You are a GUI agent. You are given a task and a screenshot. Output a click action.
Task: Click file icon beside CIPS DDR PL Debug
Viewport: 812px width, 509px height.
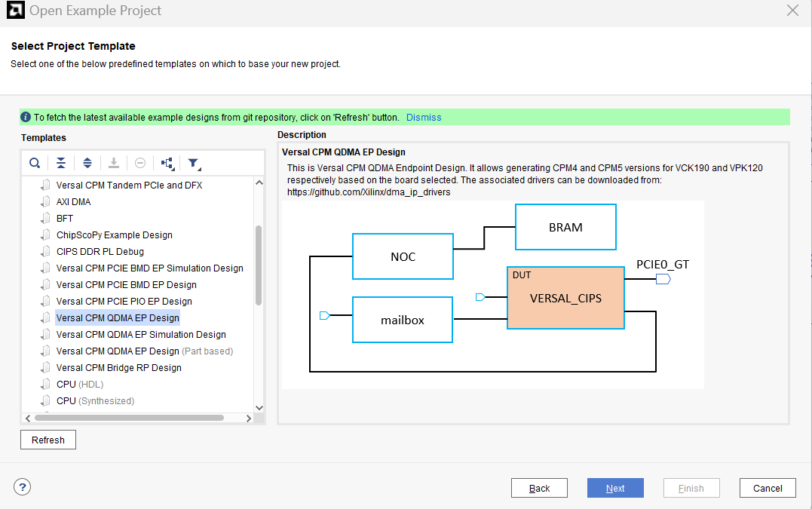pyautogui.click(x=45, y=251)
